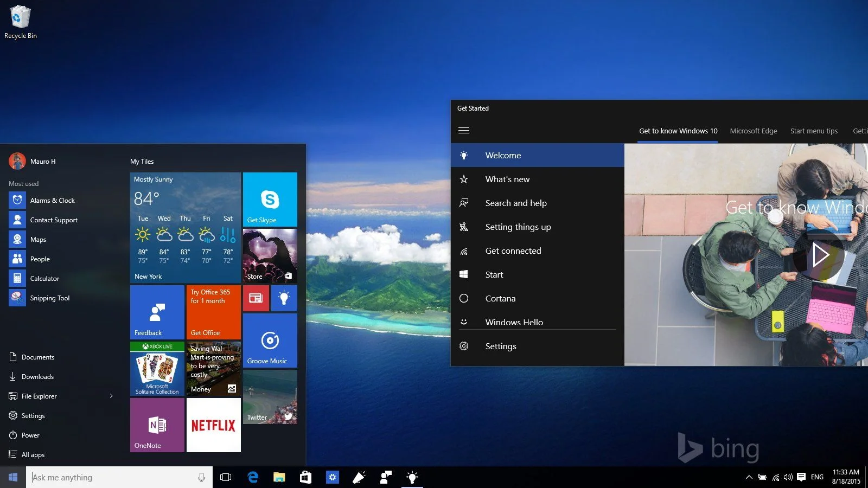Expand the File Explorer submenu chevron
Screen dimensions: 868x488
coord(111,396)
